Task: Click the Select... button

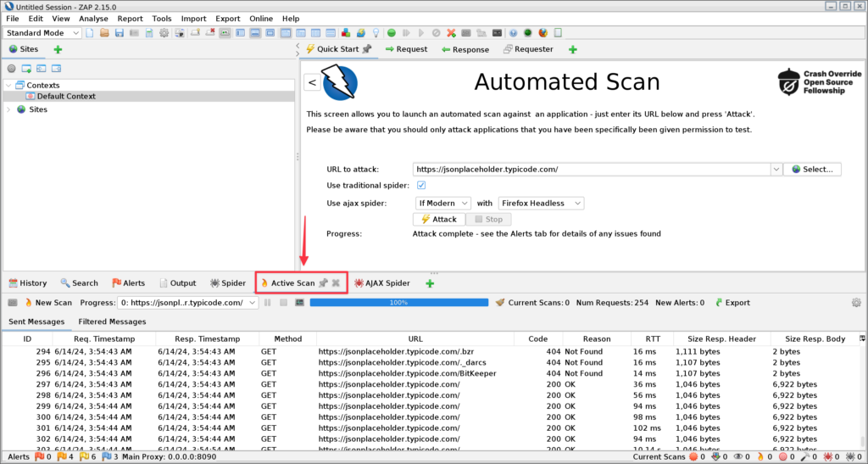Action: click(x=812, y=170)
